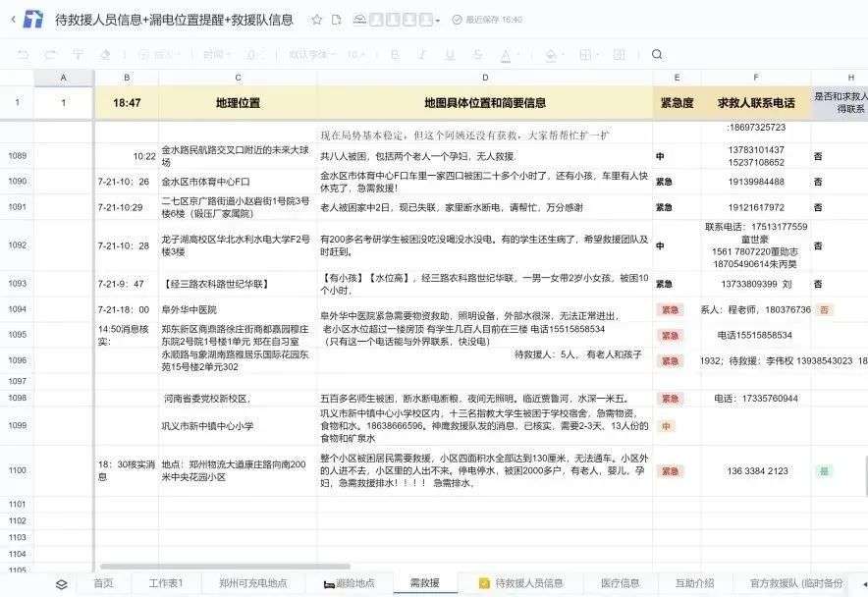Click the 18:47 header cell

coord(127,102)
